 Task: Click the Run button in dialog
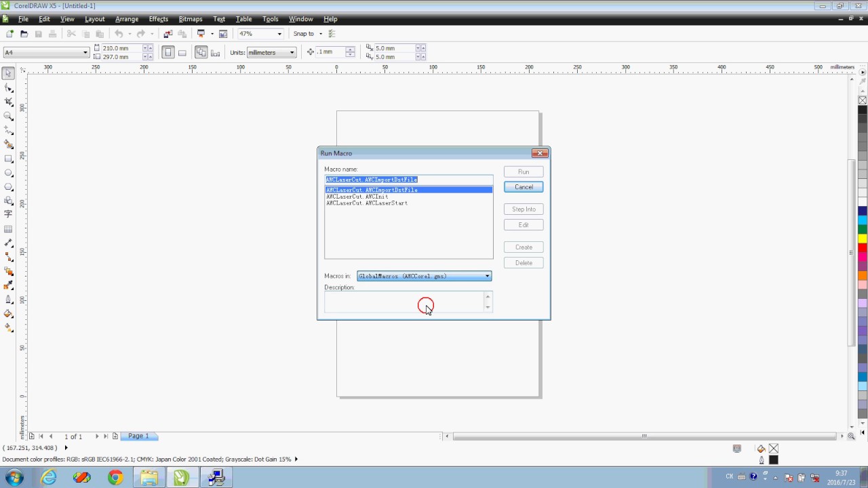pyautogui.click(x=524, y=172)
